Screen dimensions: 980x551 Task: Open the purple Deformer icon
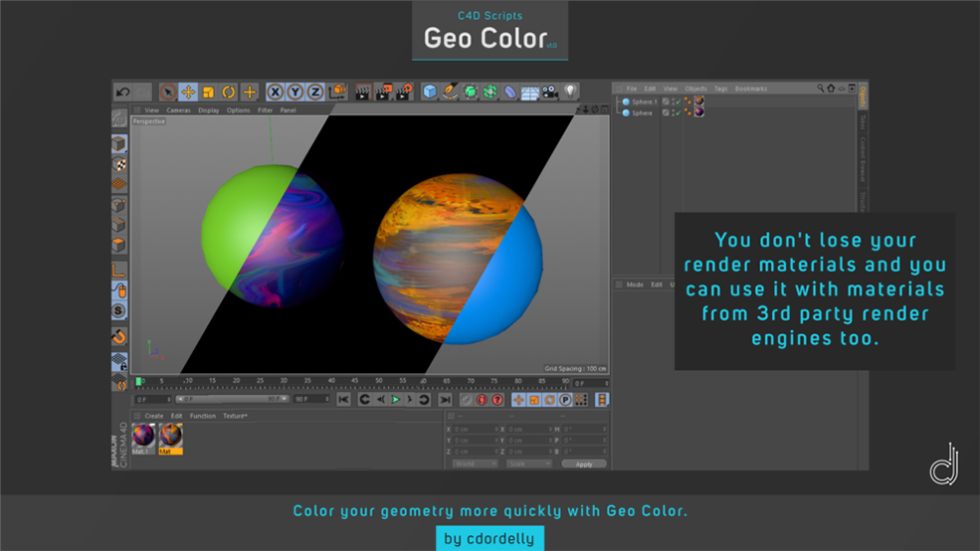click(x=510, y=92)
